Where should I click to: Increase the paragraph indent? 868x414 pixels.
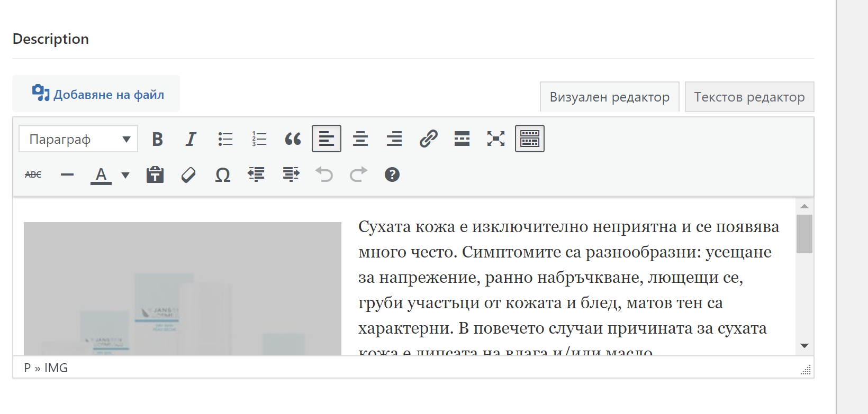291,174
